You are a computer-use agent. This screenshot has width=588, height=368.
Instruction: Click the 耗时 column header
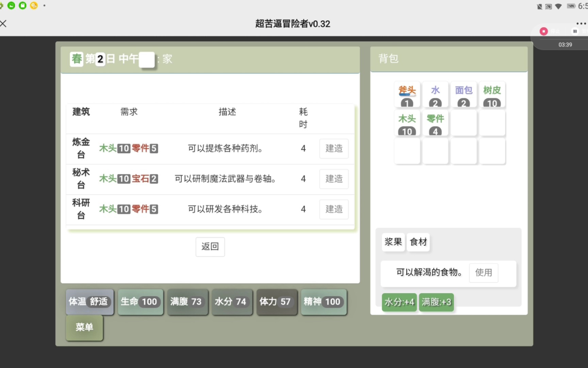tap(303, 118)
